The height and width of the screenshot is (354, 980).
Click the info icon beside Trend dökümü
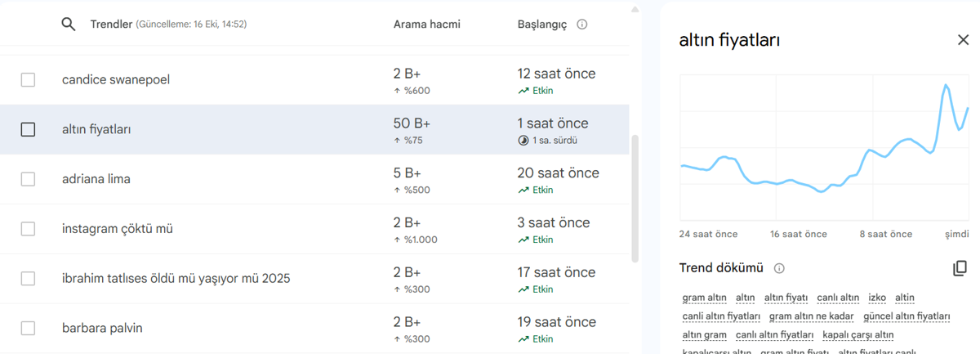(x=779, y=268)
